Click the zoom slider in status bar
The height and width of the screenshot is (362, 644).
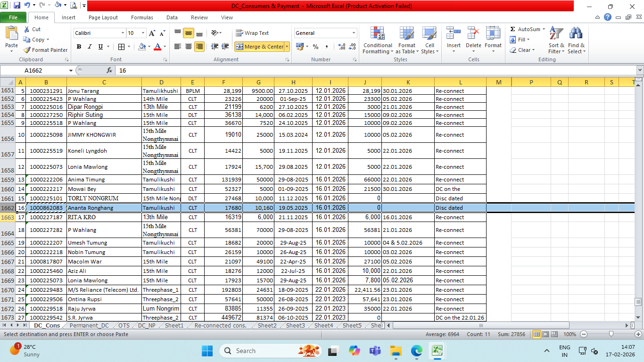tap(611, 334)
